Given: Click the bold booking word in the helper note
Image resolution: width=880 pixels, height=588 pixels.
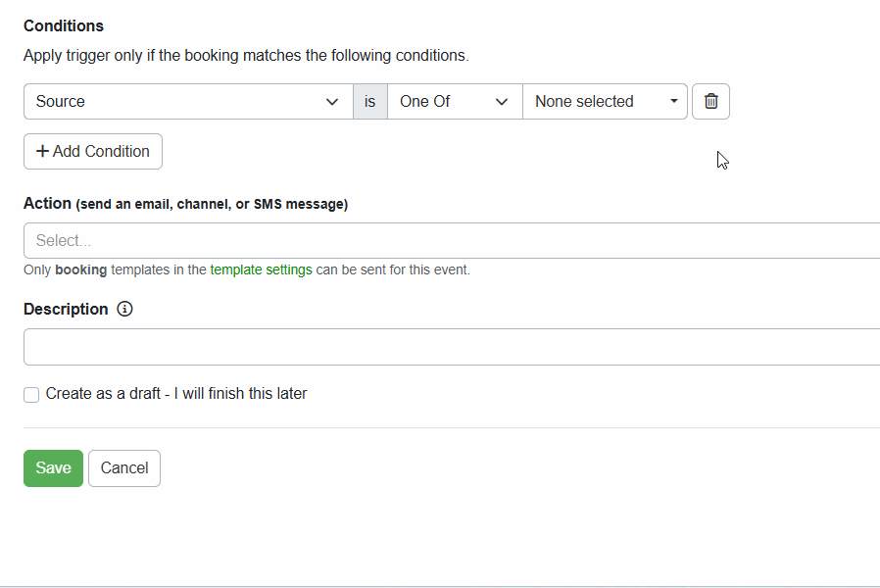Looking at the screenshot, I should pyautogui.click(x=82, y=269).
